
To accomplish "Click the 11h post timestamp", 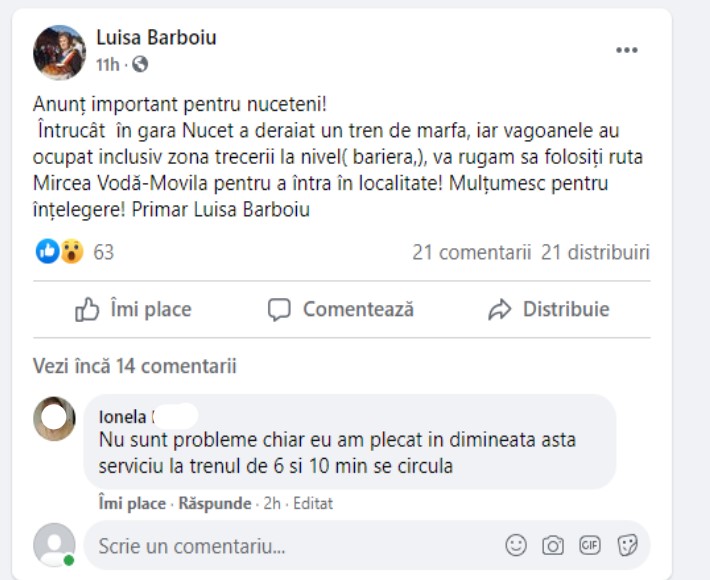I will point(108,65).
